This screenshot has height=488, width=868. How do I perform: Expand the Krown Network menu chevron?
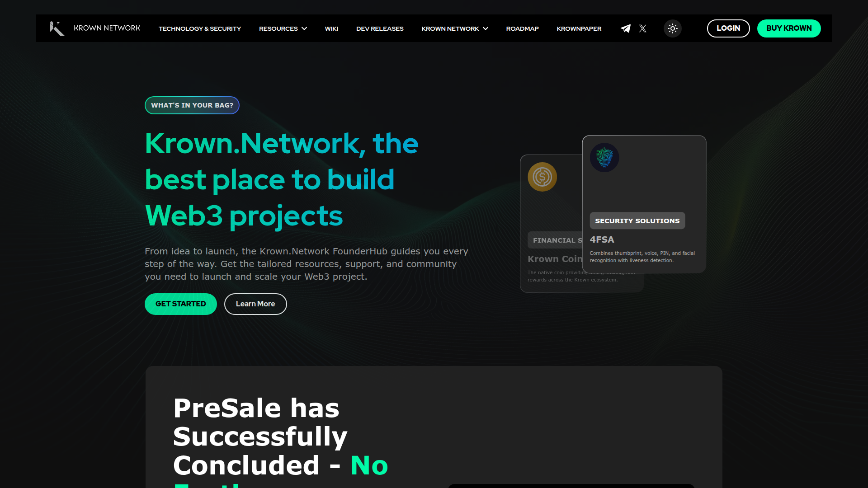(x=486, y=28)
